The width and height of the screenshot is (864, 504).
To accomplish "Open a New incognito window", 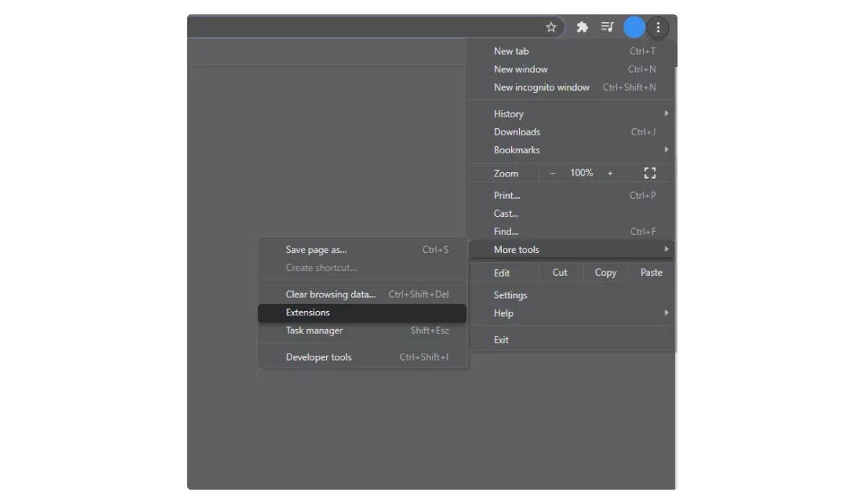I will pos(572,87).
